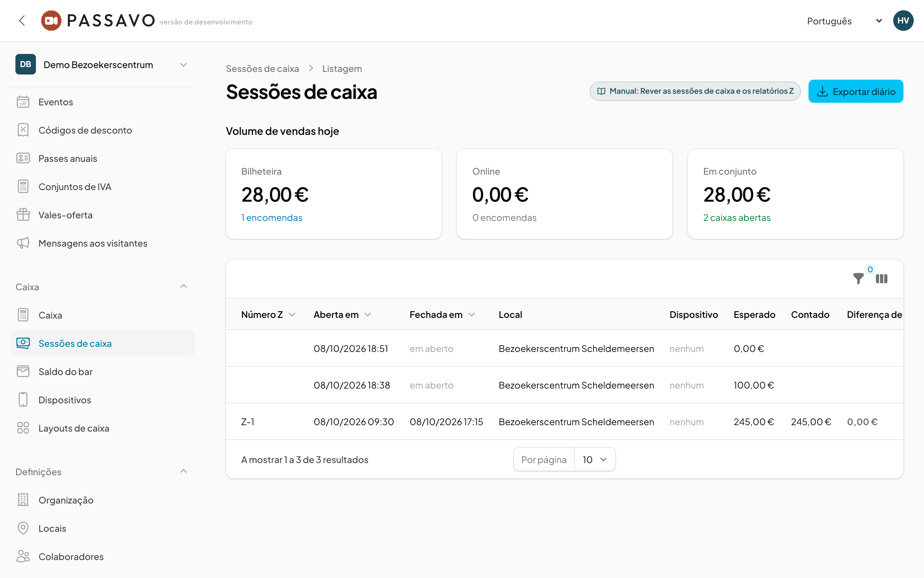Open the Português language dropdown
The height and width of the screenshot is (578, 924).
tap(844, 21)
